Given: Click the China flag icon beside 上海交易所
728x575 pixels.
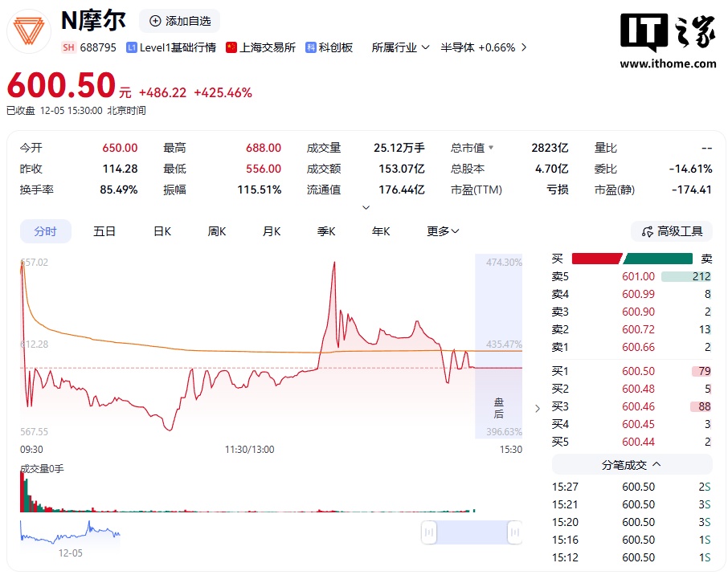Looking at the screenshot, I should point(231,47).
